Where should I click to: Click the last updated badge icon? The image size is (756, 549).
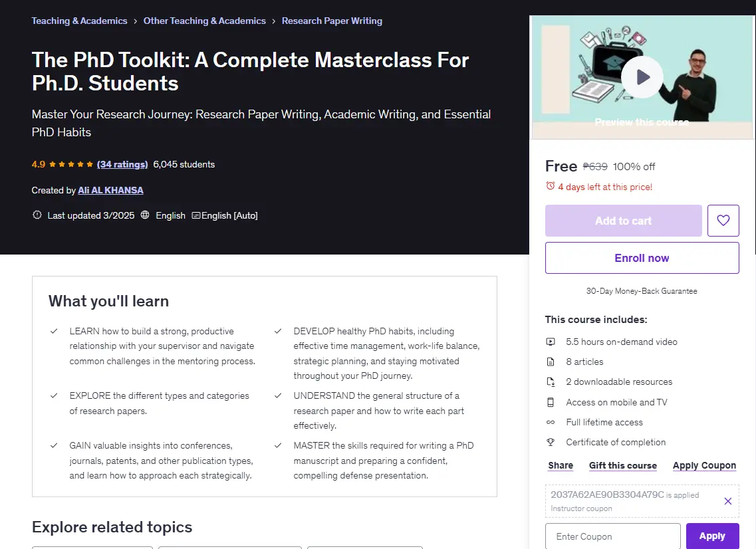tap(37, 215)
